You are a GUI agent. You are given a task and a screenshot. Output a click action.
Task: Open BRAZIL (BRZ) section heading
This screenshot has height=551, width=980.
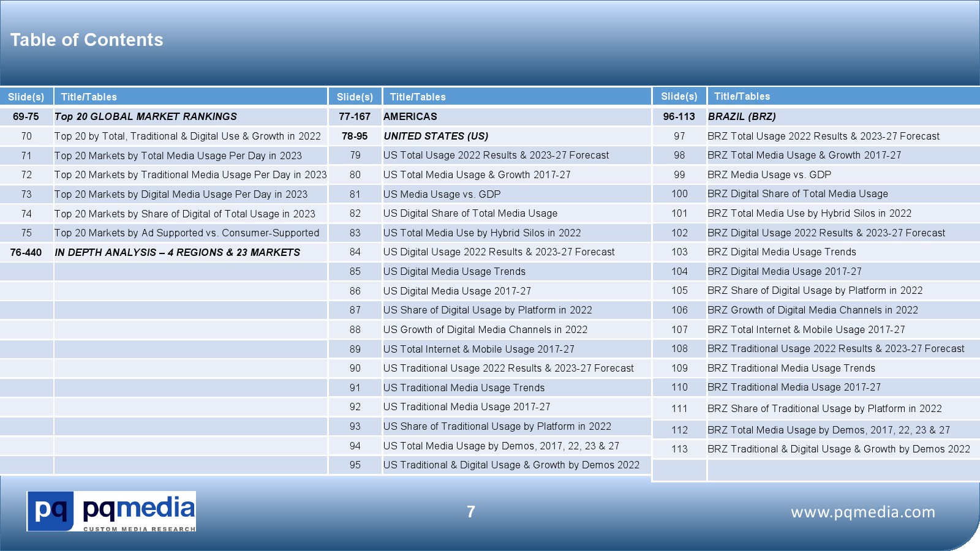[742, 116]
